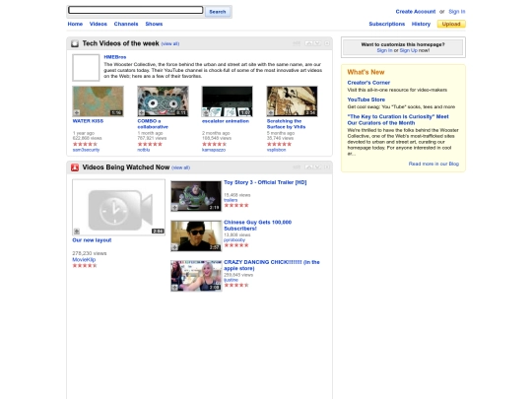Open the Shows tab

click(x=154, y=24)
